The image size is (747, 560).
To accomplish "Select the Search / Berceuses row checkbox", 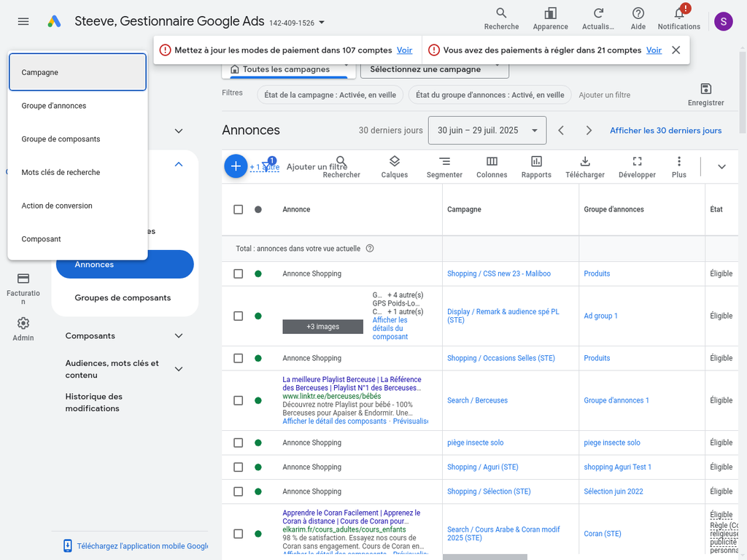I will tap(239, 400).
